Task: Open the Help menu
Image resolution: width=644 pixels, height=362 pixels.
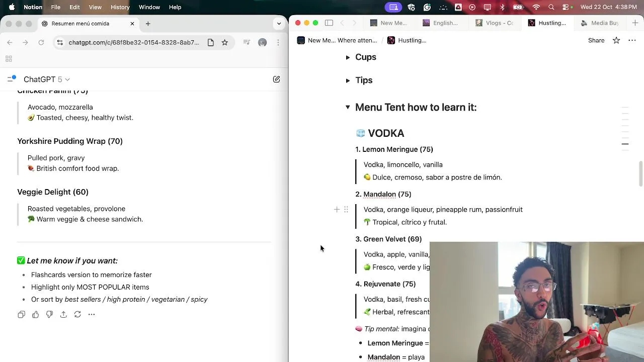Action: point(175,7)
